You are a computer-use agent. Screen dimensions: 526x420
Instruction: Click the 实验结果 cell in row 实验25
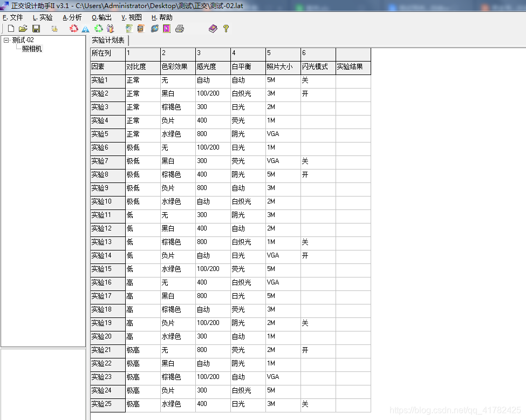coord(353,405)
